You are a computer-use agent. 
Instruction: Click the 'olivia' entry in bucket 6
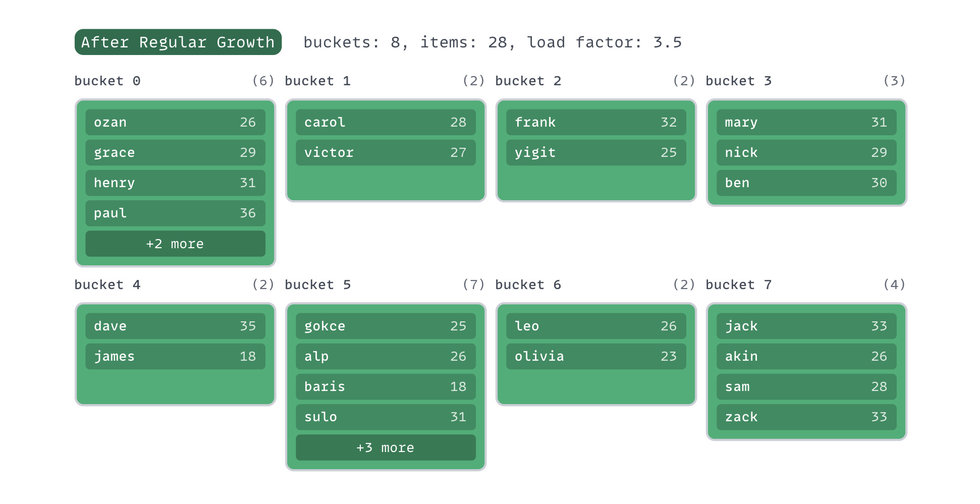[x=596, y=356]
